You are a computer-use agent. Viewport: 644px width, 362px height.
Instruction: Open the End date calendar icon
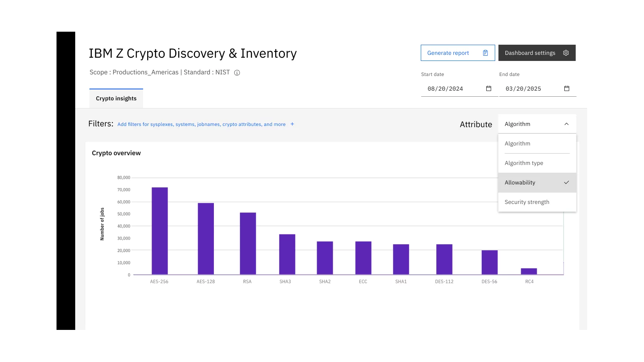pyautogui.click(x=566, y=89)
